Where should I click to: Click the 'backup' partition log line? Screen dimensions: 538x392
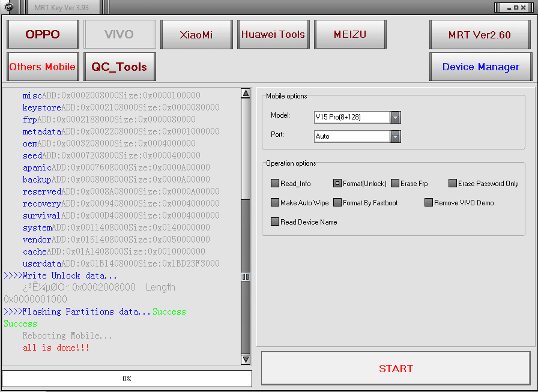[x=116, y=179]
